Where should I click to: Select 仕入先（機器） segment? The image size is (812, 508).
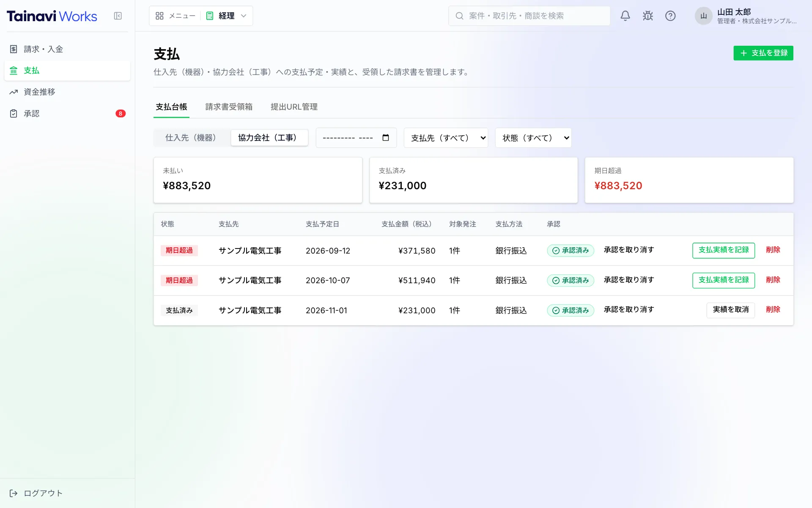[x=192, y=138]
